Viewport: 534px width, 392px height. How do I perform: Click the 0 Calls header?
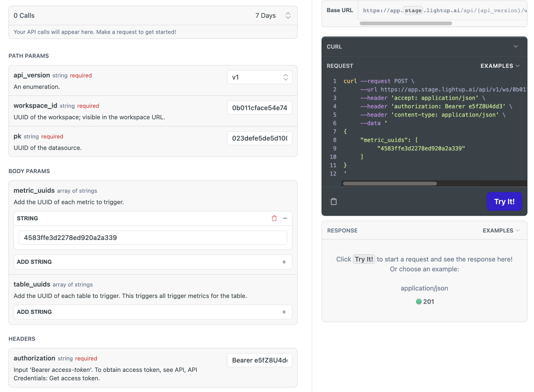(x=24, y=15)
